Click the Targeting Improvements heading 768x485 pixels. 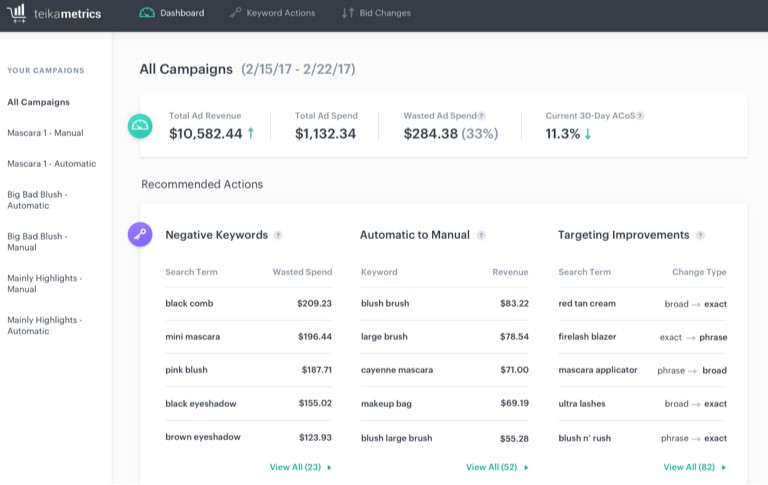pos(624,235)
